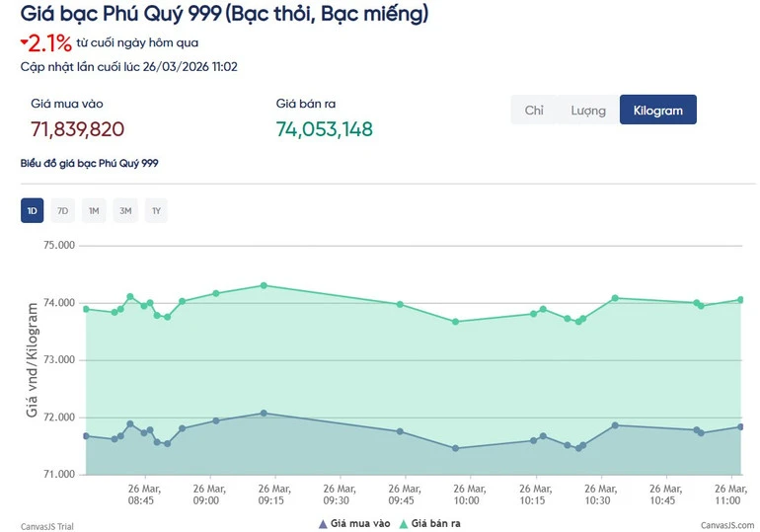Open the CanvasJS.com credit link
The image size is (760, 532).
(727, 525)
